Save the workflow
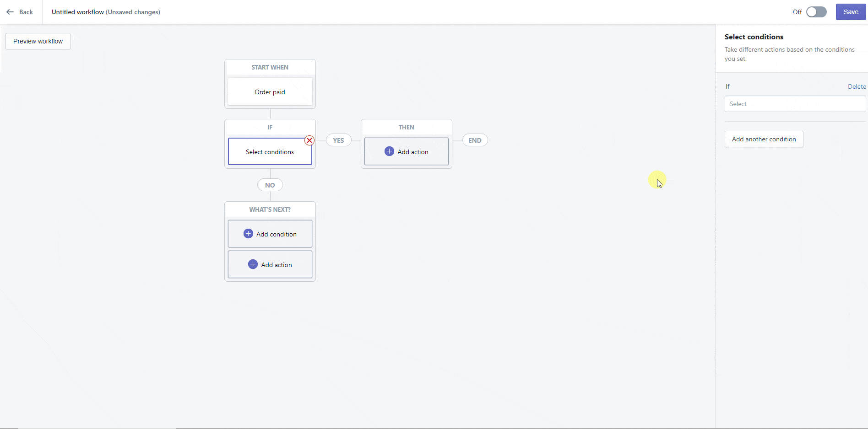Viewport: 868px width, 429px height. point(850,12)
